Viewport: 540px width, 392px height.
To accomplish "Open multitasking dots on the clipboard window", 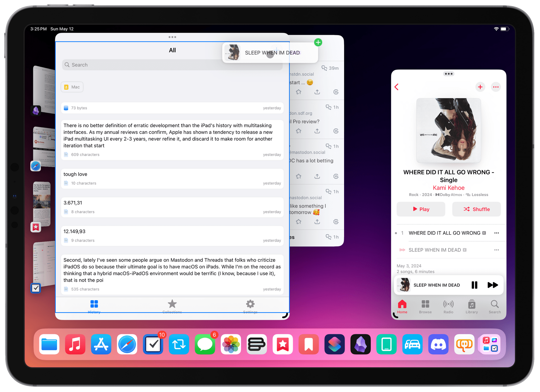I will point(172,37).
